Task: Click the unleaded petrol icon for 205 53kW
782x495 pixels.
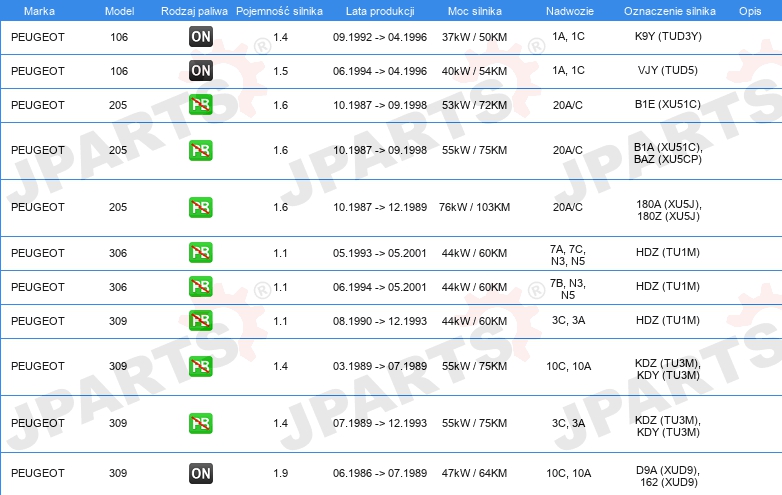Action: coord(201,105)
